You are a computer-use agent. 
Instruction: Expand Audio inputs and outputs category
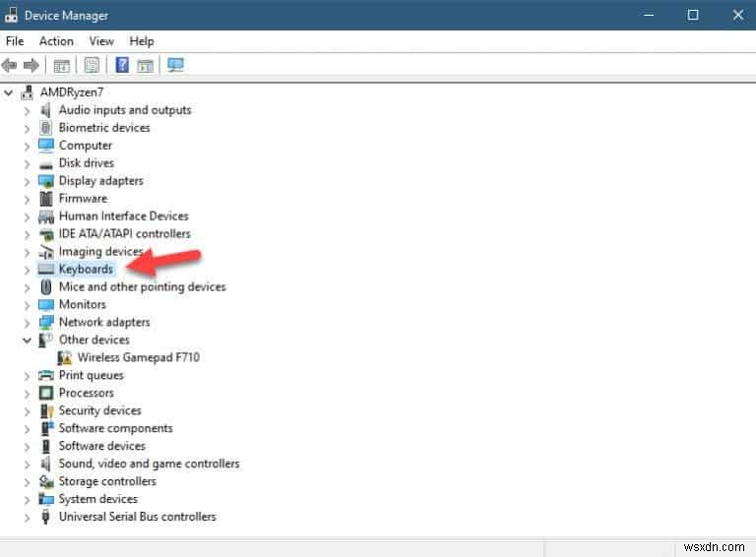[x=27, y=111]
